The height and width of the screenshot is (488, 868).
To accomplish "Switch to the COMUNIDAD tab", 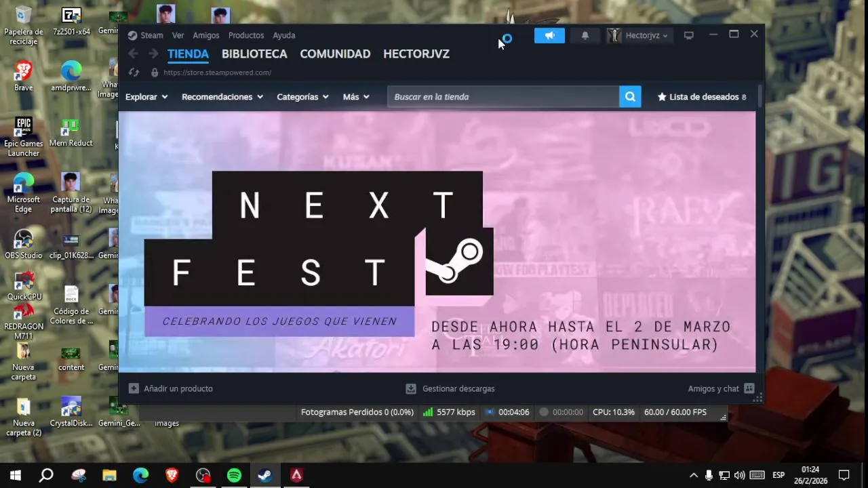I will [335, 54].
